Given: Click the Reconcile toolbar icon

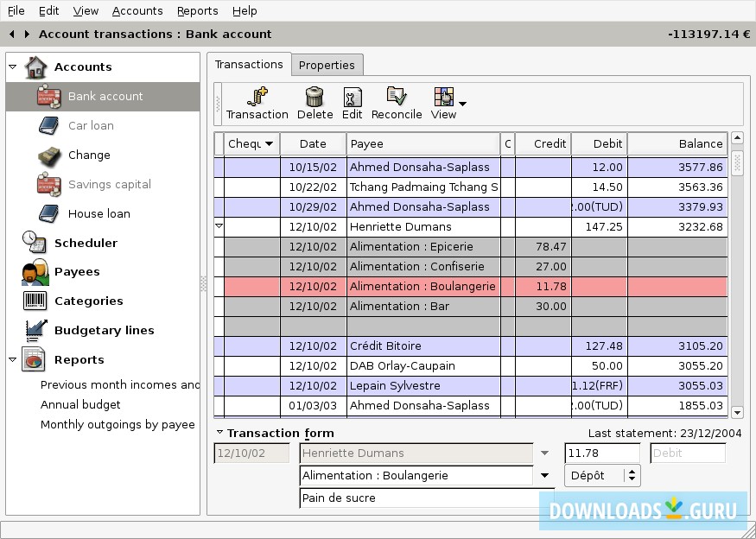Looking at the screenshot, I should 397,97.
